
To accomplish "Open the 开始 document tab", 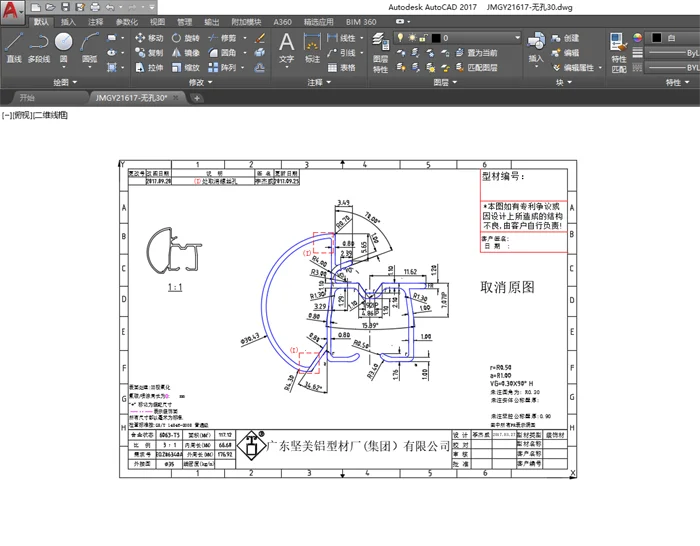I will (x=27, y=98).
